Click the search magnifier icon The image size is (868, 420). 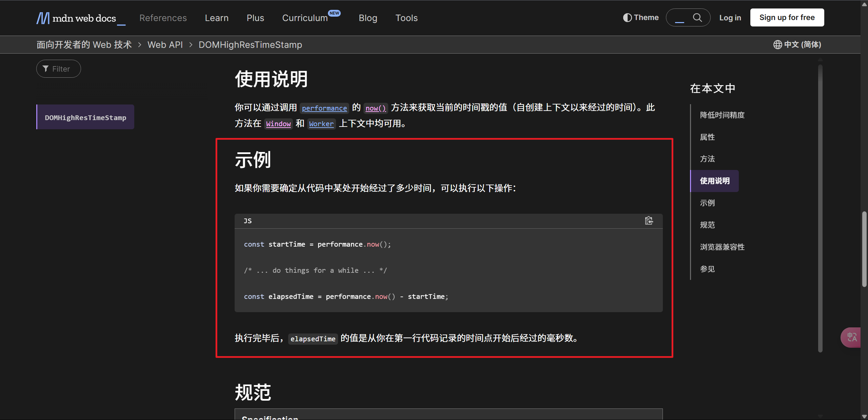coord(697,18)
